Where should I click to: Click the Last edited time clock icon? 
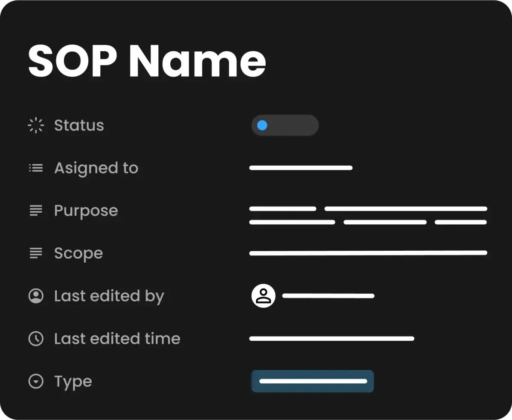click(x=36, y=339)
